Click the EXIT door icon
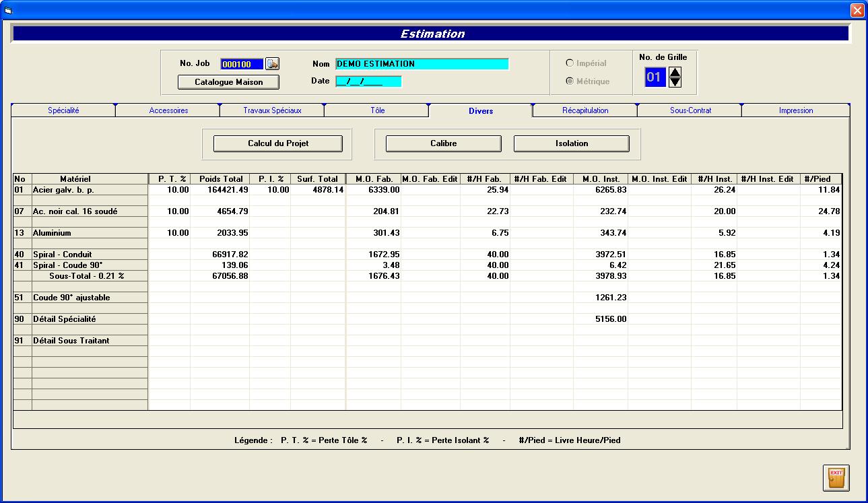Viewport: 868px width, 503px height. pyautogui.click(x=836, y=477)
